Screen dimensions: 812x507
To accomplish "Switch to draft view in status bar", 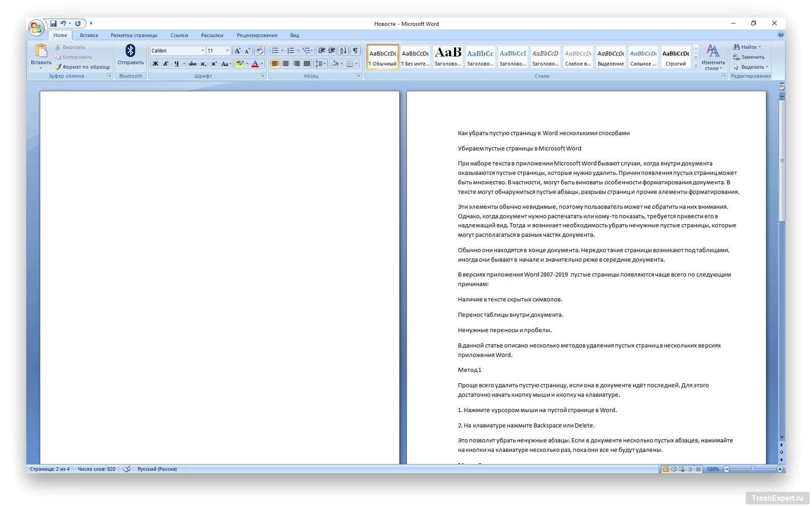I will tap(698, 469).
